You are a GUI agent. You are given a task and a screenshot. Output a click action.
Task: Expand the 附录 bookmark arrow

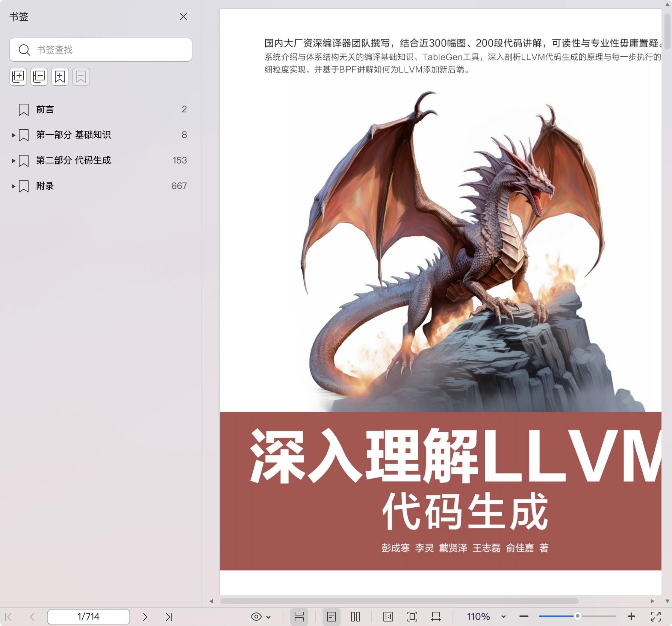(x=14, y=186)
